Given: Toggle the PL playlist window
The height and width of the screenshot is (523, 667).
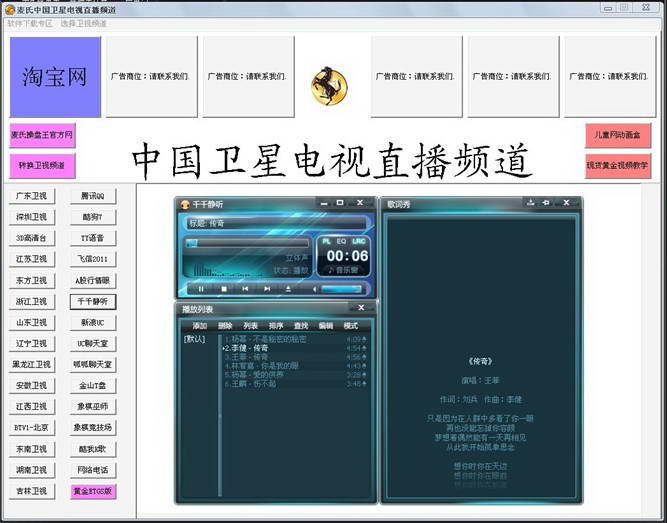Looking at the screenshot, I should click(326, 241).
